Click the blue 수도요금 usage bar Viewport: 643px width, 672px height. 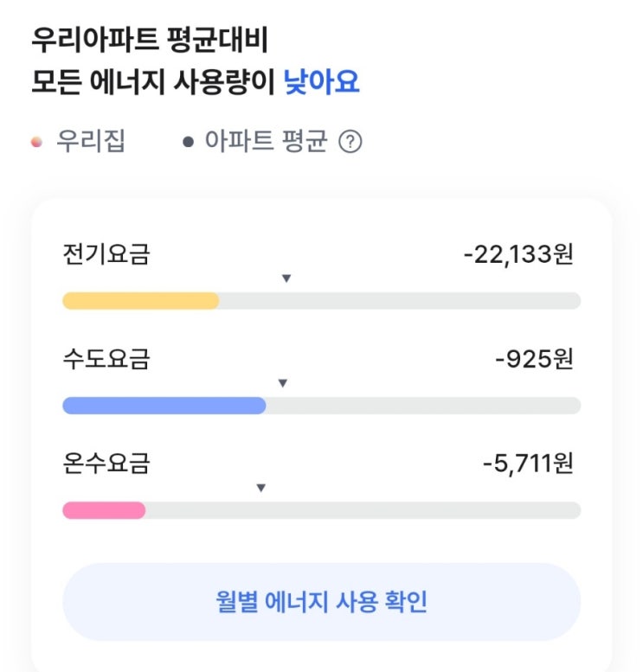(164, 406)
